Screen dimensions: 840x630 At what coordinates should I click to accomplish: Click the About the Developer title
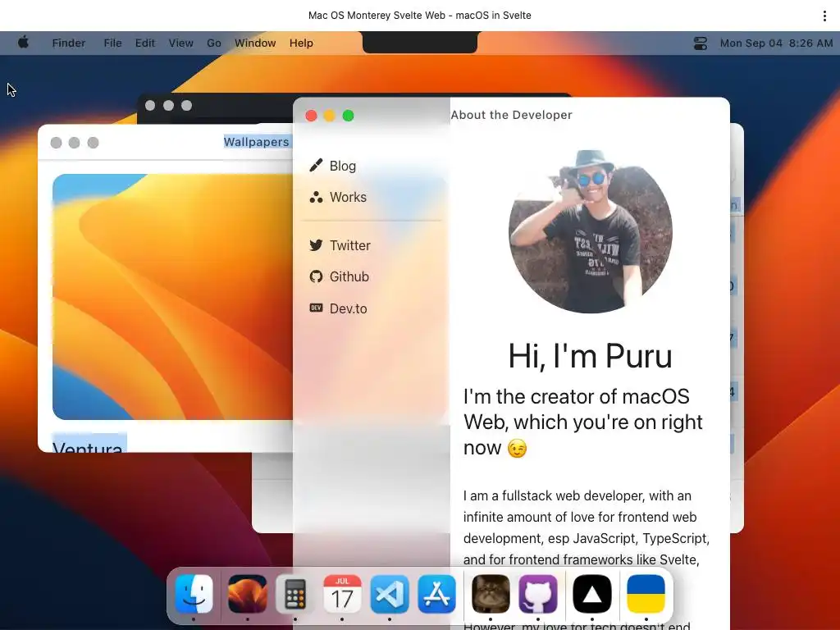[512, 115]
